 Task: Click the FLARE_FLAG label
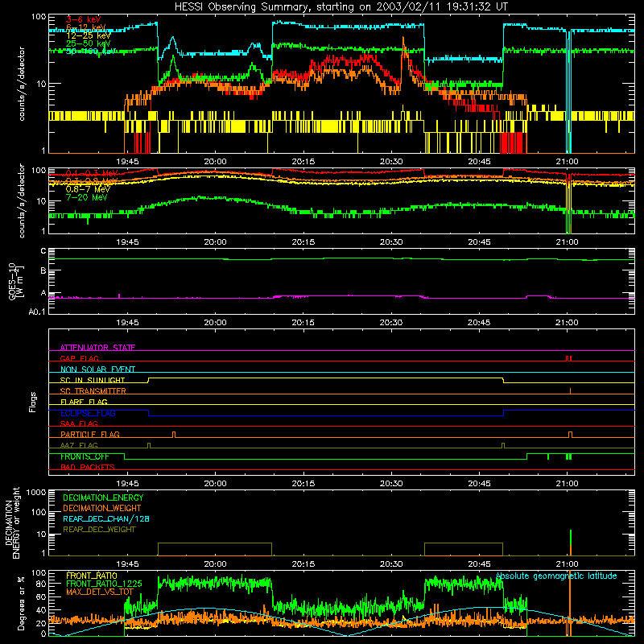[x=84, y=402]
